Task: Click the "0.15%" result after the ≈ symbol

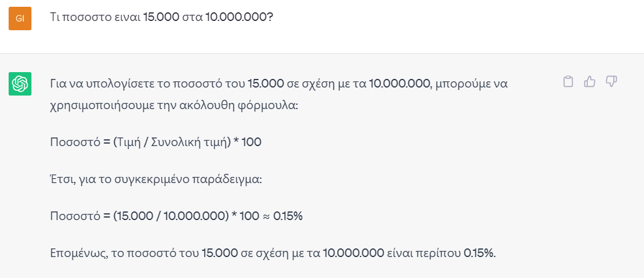Action: (288, 216)
